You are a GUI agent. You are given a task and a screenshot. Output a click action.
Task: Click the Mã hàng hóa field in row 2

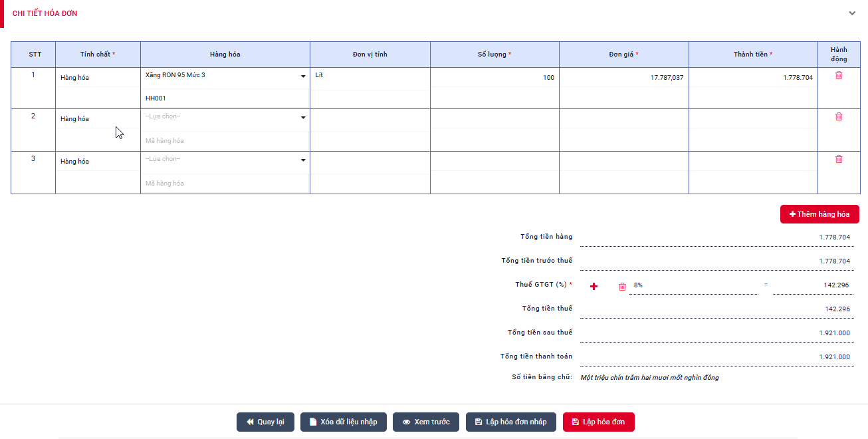coord(225,141)
